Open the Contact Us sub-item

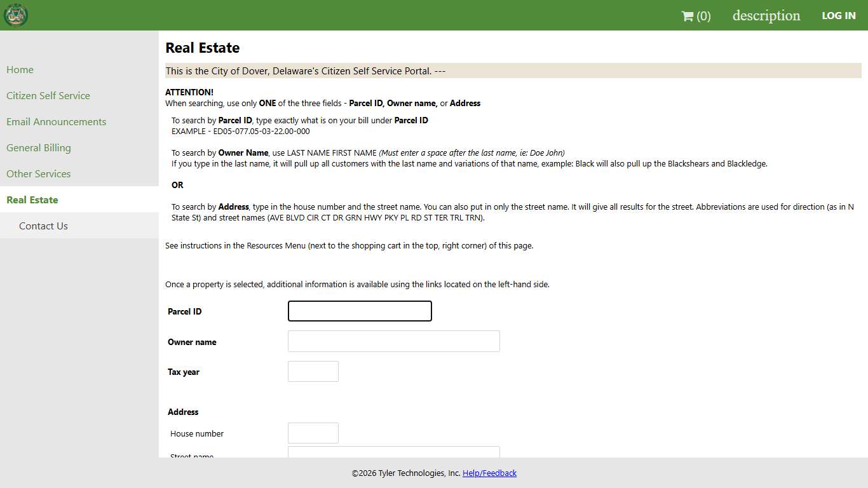[x=43, y=226]
